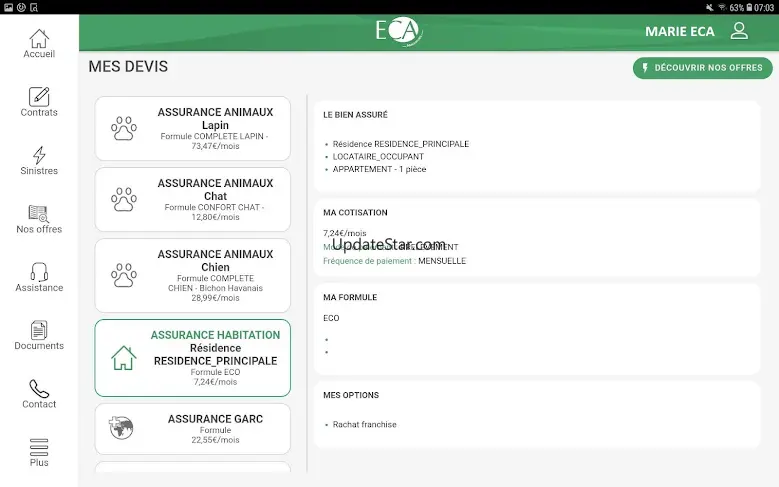This screenshot has height=487, width=779.
Task: Open the Documents page icon
Action: (x=39, y=330)
